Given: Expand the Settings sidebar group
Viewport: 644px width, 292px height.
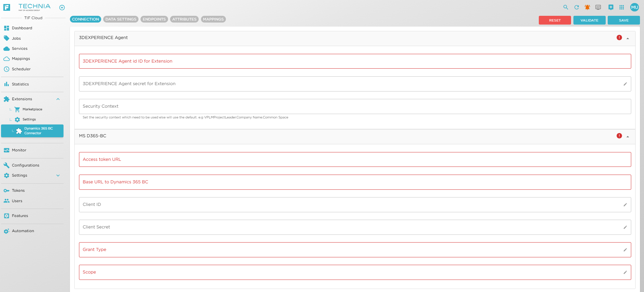Looking at the screenshot, I should point(58,176).
